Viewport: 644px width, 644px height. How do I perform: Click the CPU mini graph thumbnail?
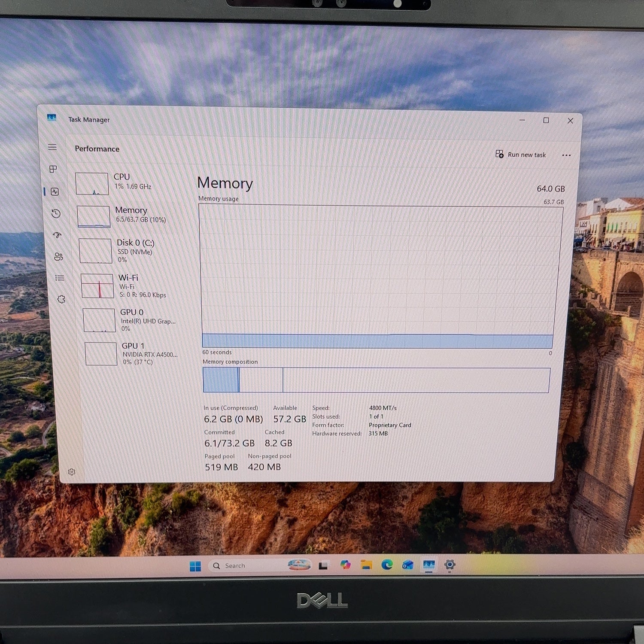92,184
